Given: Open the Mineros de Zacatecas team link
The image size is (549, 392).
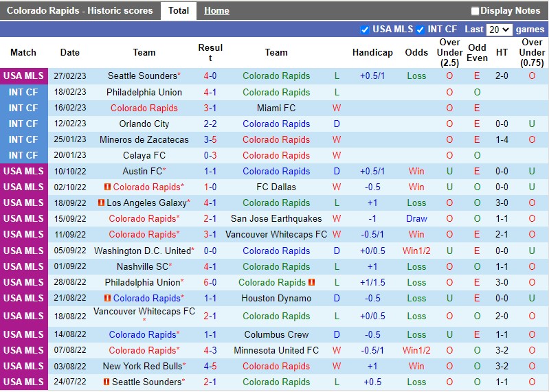Looking at the screenshot, I should (x=144, y=139).
